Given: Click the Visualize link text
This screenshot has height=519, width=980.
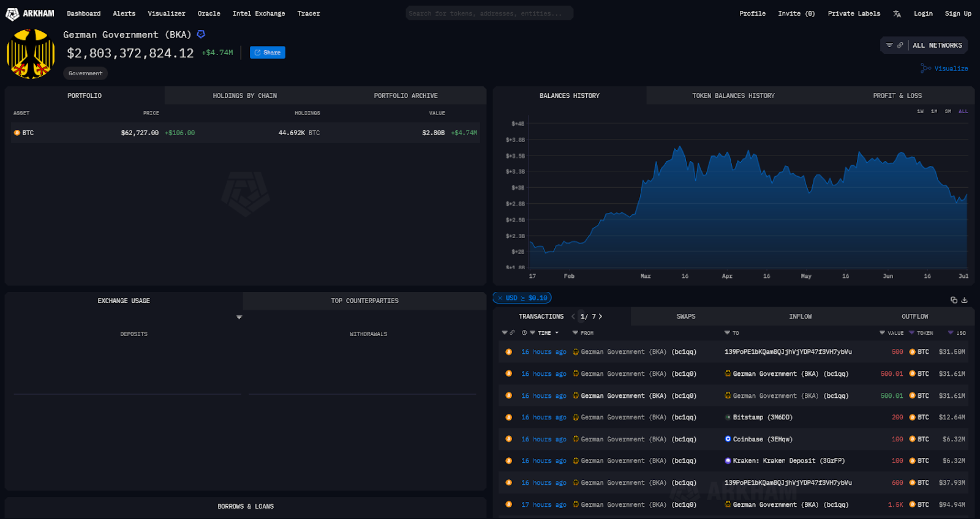Looking at the screenshot, I should pyautogui.click(x=951, y=69).
